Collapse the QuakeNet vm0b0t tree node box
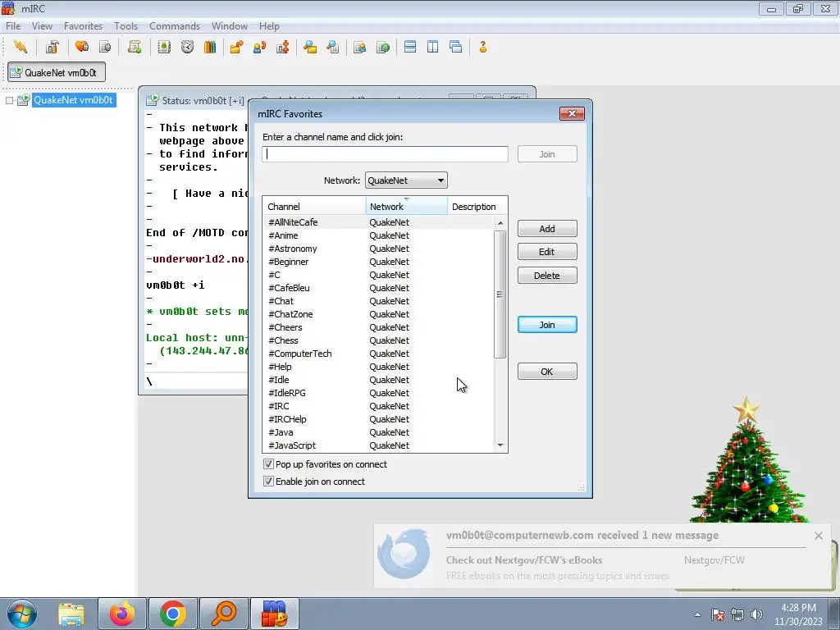The width and height of the screenshot is (840, 630). (x=9, y=100)
